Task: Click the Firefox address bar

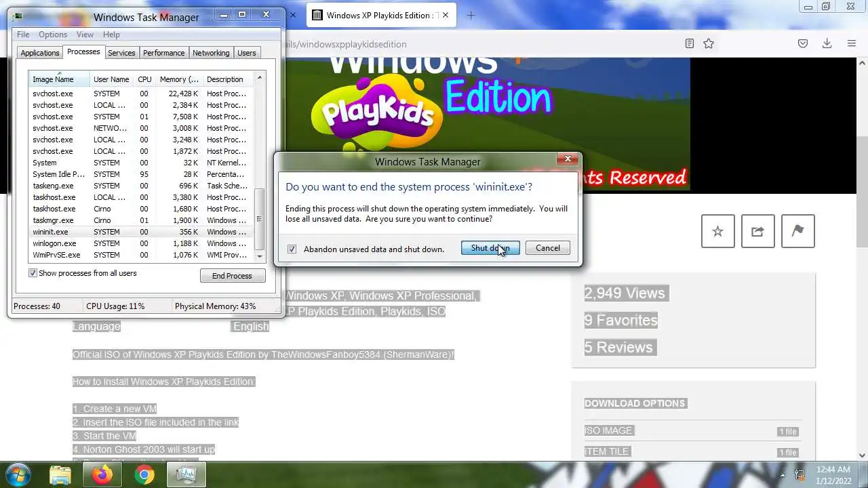Action: (475, 44)
